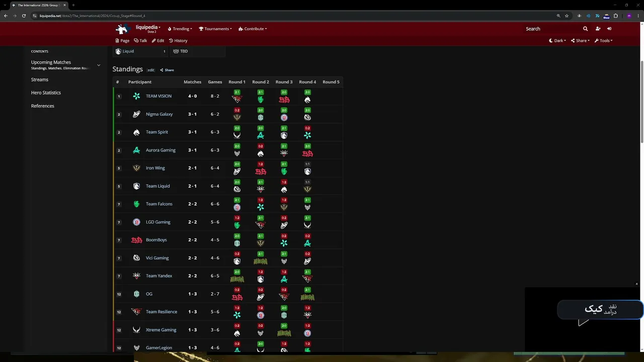Click the Team Liquid logo beside its name
Screen dimensions: 644x362
pos(136,186)
